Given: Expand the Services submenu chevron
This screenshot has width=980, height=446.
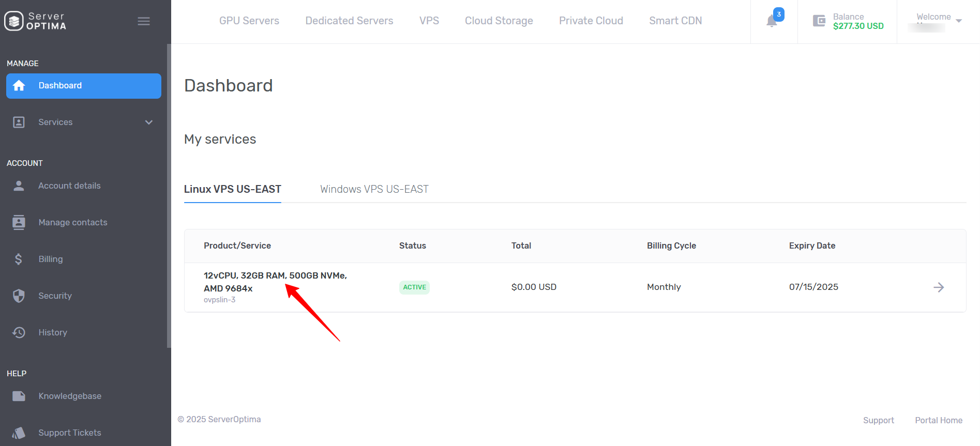Looking at the screenshot, I should 149,122.
